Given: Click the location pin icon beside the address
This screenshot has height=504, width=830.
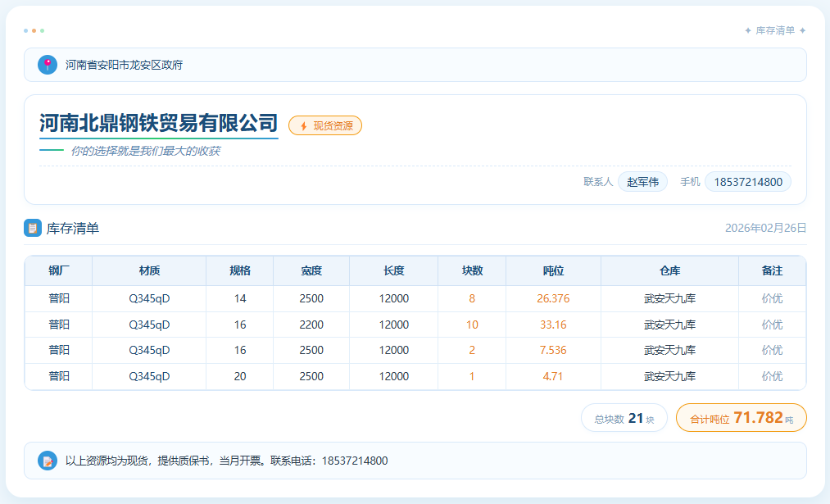Looking at the screenshot, I should 48,65.
